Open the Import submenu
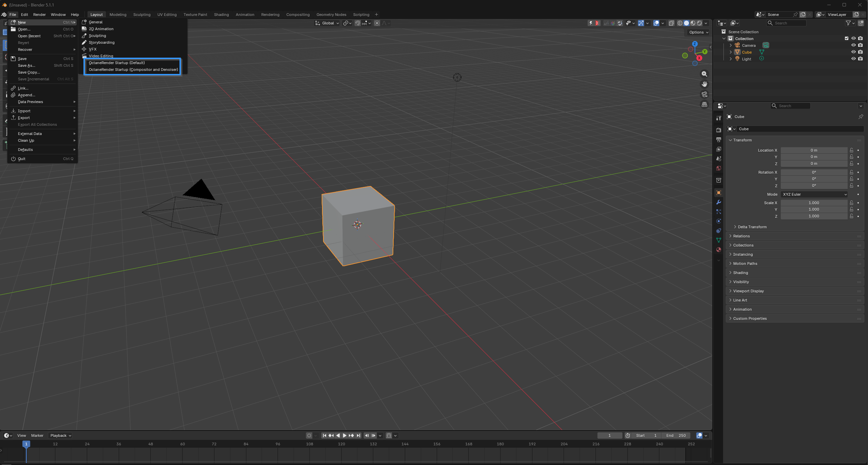Image resolution: width=868 pixels, height=465 pixels. (x=43, y=111)
